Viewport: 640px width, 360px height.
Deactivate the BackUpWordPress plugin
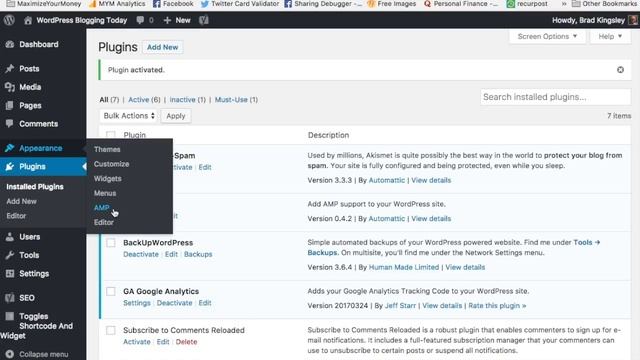[141, 254]
